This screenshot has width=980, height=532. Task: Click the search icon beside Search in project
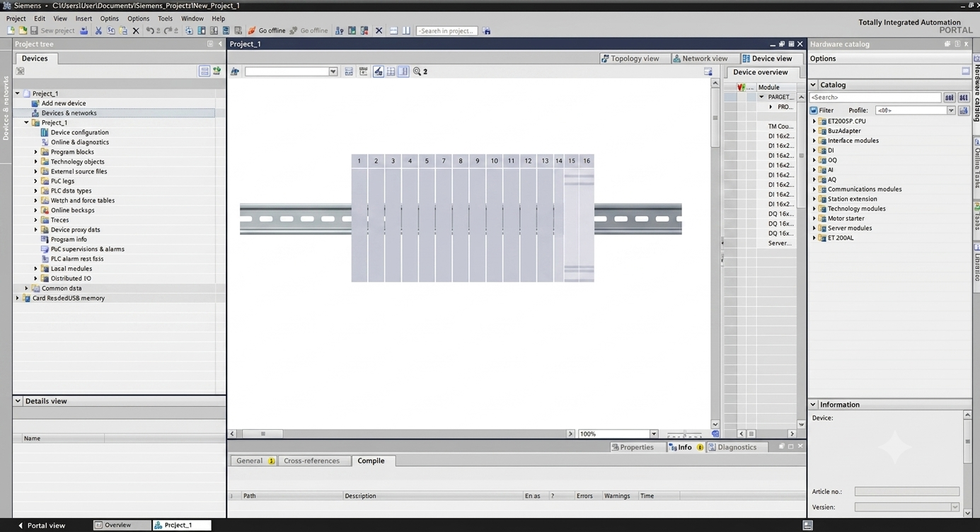486,30
